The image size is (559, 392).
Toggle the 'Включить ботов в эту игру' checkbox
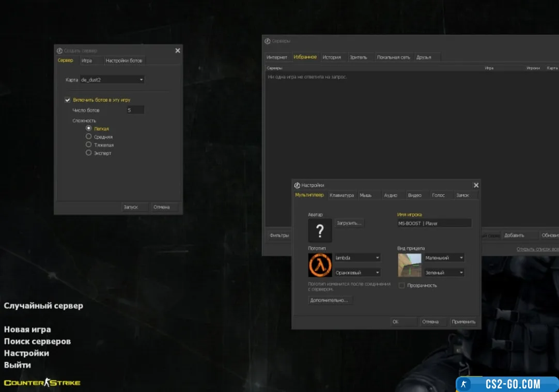67,100
